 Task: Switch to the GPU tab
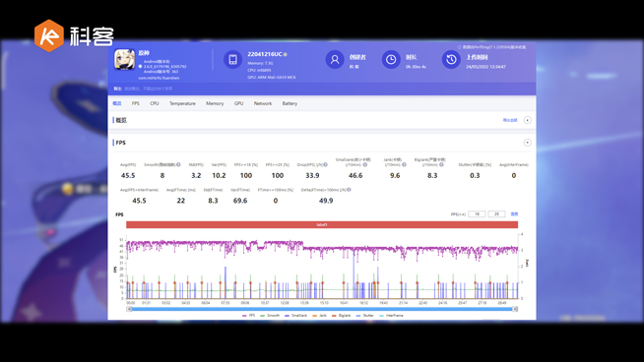point(238,103)
